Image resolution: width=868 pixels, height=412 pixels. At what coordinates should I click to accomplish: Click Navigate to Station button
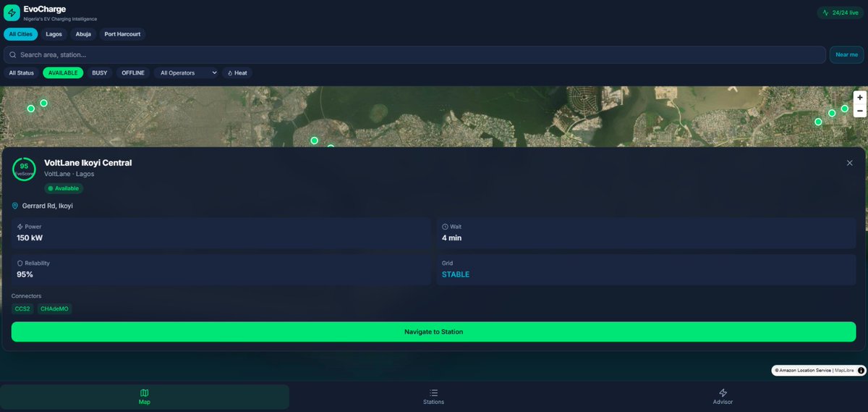(x=433, y=332)
